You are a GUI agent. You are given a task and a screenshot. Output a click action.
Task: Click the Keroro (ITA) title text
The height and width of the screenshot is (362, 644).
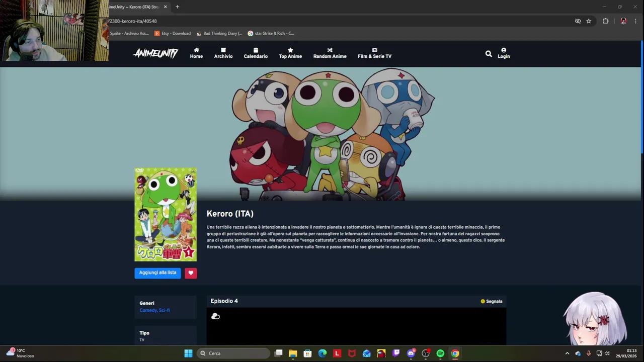tap(230, 214)
